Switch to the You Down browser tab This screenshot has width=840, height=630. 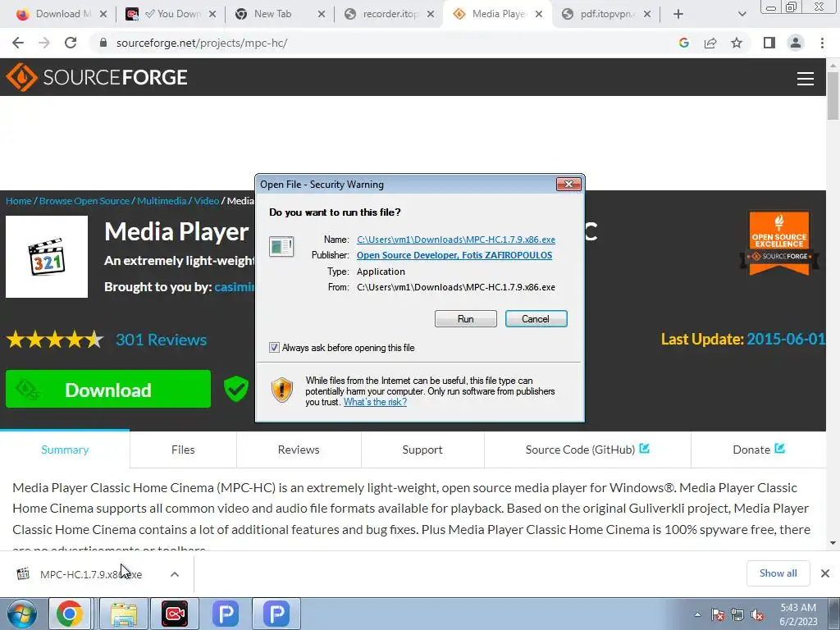(169, 14)
